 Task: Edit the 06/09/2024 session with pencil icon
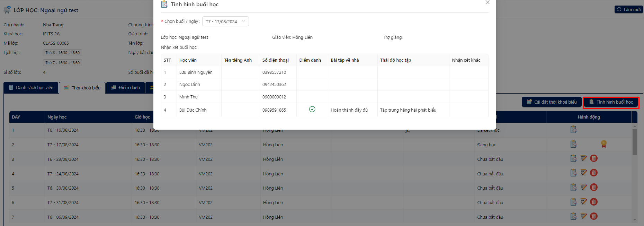click(584, 216)
